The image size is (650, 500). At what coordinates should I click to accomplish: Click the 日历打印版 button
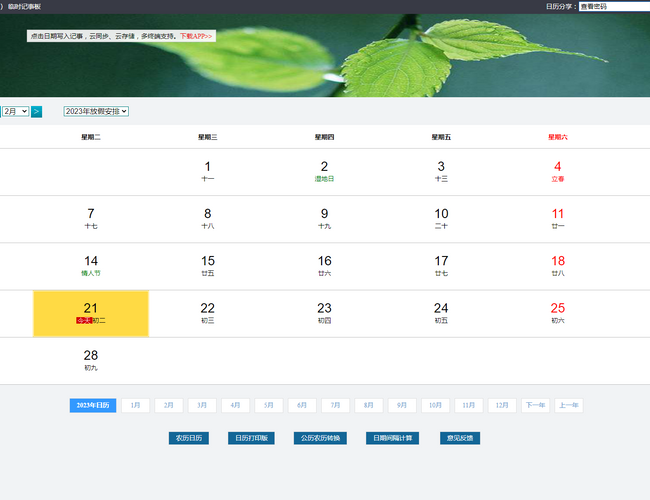252,438
